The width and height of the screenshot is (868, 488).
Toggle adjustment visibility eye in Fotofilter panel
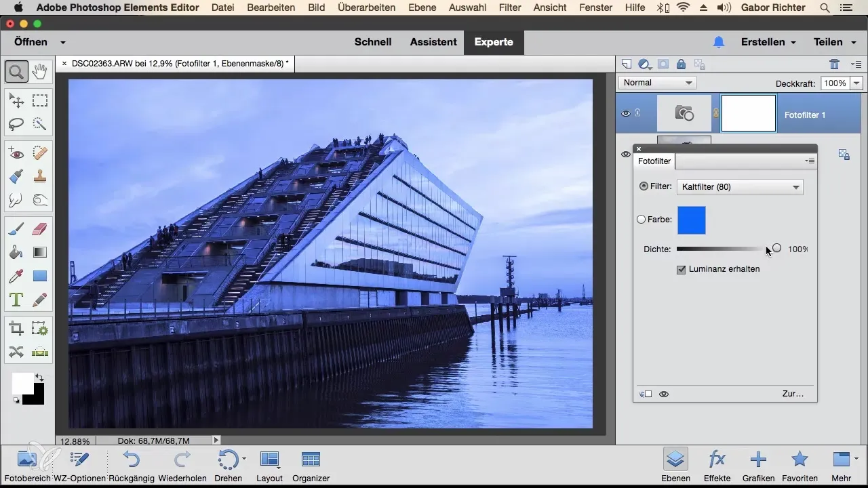[664, 394]
